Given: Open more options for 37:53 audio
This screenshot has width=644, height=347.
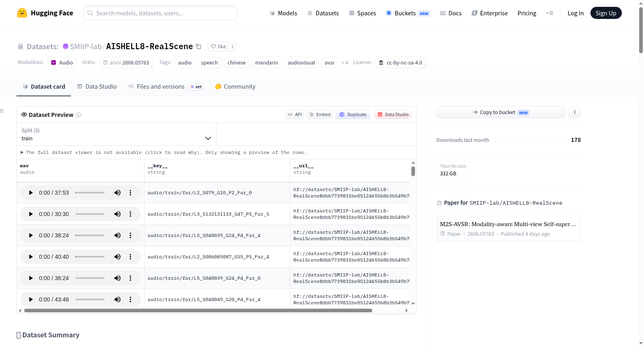Looking at the screenshot, I should click(130, 193).
